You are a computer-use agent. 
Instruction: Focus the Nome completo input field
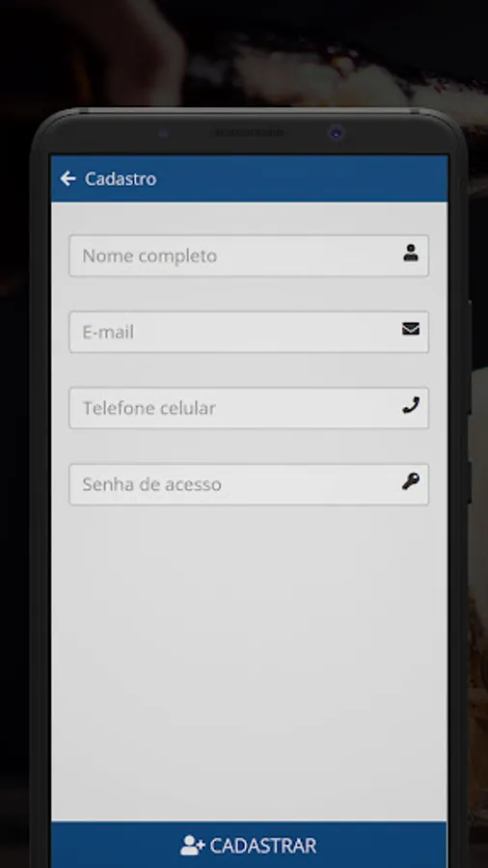click(x=249, y=256)
